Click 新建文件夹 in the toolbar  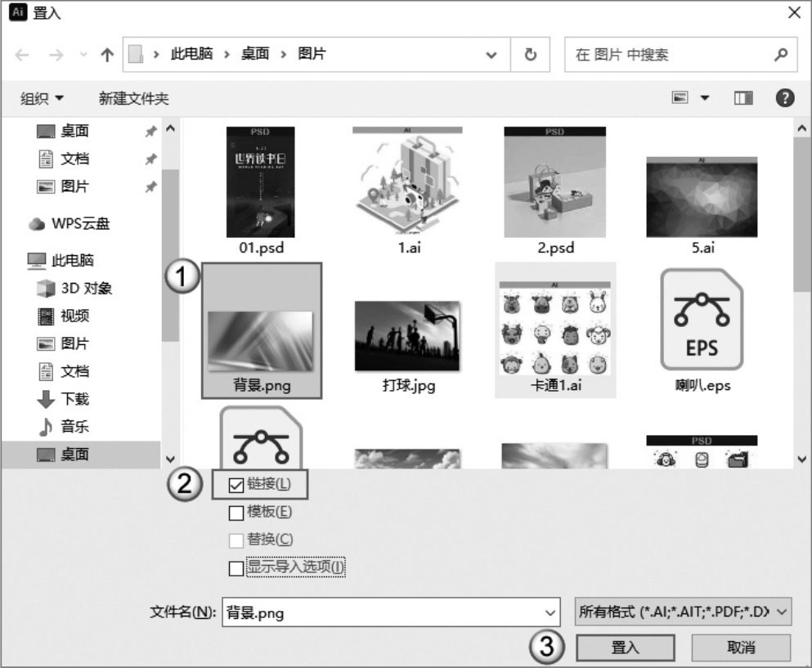pyautogui.click(x=133, y=98)
